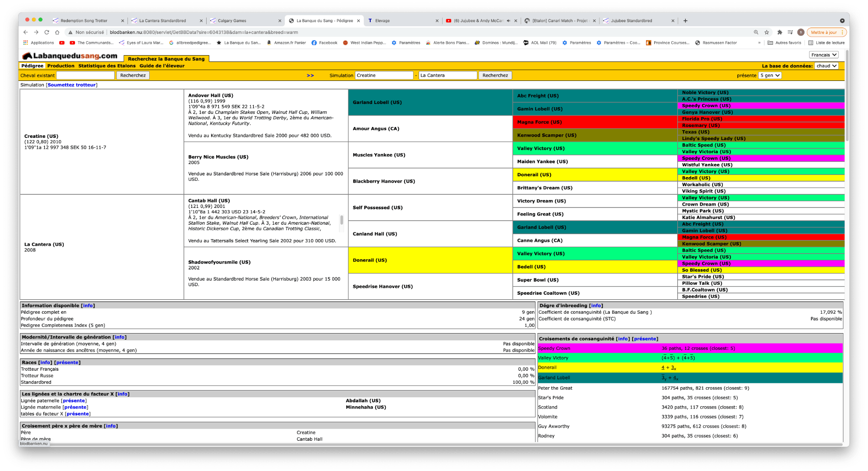Show more bookmarks with the chevron
The height and width of the screenshot is (471, 868).
pos(759,42)
